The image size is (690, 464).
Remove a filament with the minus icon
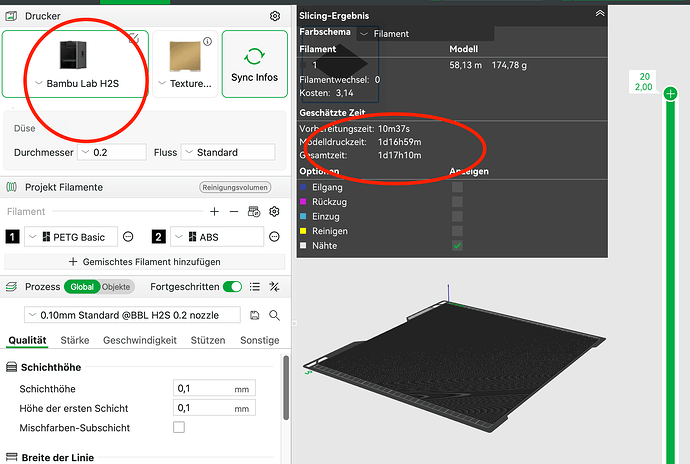234,212
